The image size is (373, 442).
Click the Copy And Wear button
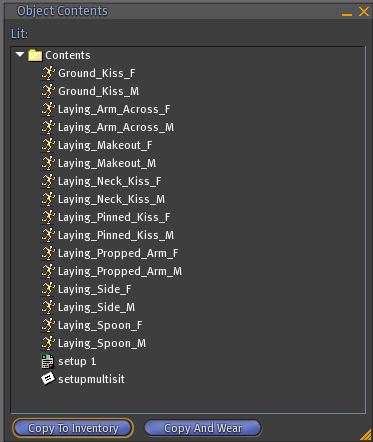pos(203,428)
